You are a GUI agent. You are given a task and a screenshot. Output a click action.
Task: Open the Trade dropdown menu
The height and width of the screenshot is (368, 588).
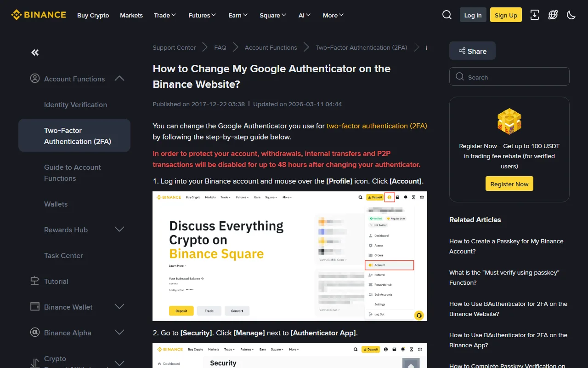point(165,15)
